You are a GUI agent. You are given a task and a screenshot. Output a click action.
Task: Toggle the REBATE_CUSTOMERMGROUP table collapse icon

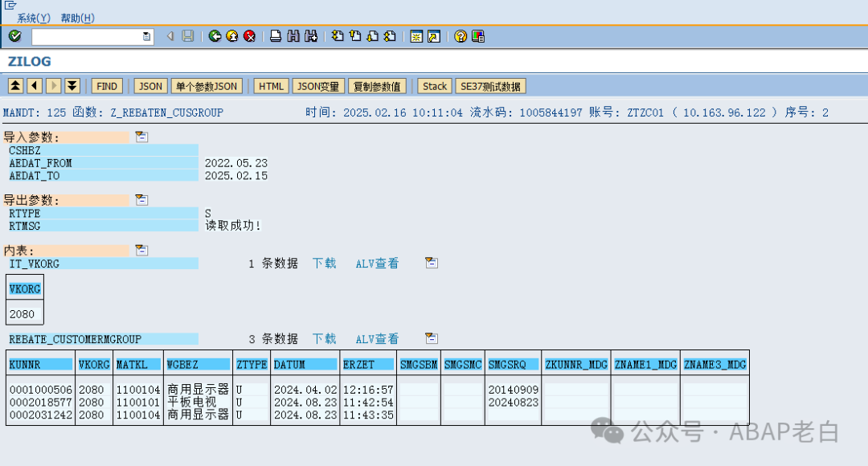tap(432, 338)
